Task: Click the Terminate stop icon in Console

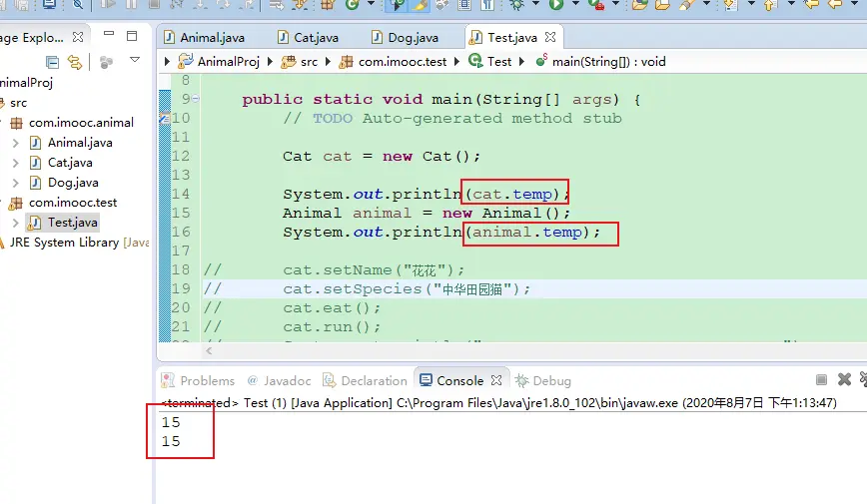Action: click(x=821, y=380)
